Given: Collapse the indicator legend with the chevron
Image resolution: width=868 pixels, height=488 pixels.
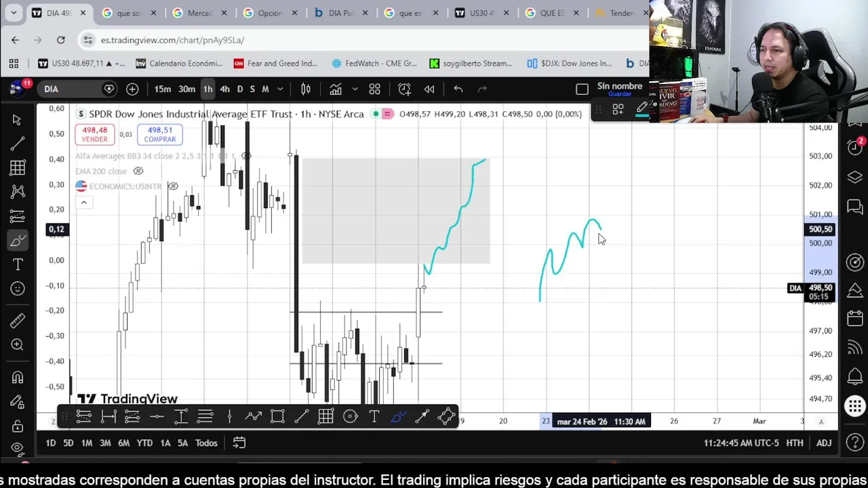Looking at the screenshot, I should 83,202.
